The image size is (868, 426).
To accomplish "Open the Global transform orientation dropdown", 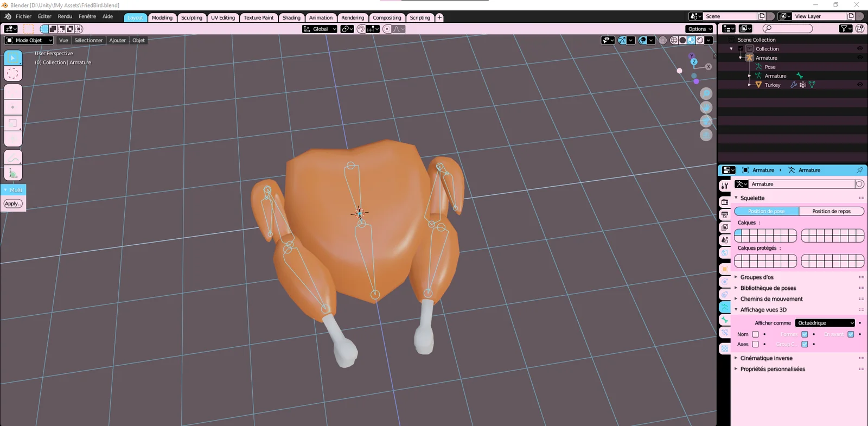I will point(320,29).
